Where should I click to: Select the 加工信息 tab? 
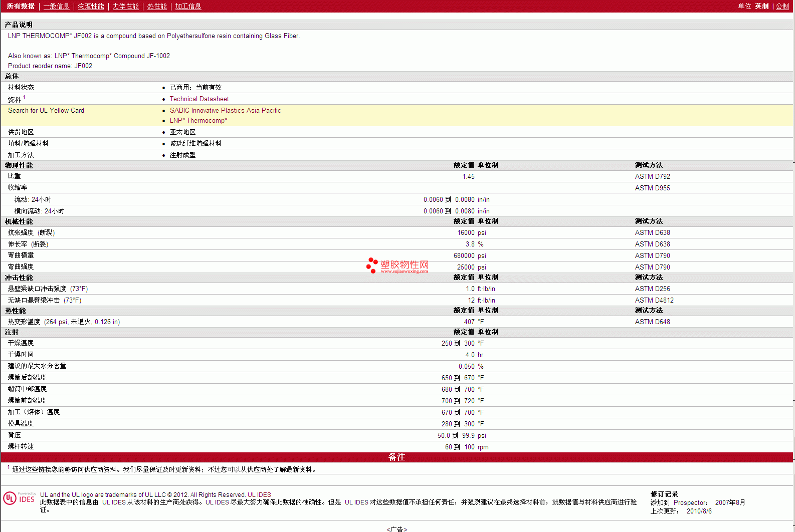pos(188,6)
